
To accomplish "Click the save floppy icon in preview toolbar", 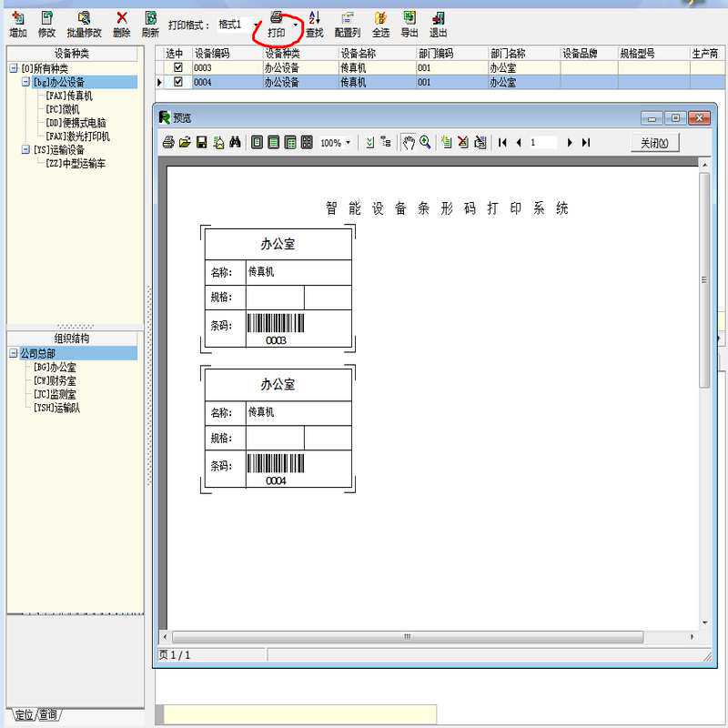I will (201, 143).
